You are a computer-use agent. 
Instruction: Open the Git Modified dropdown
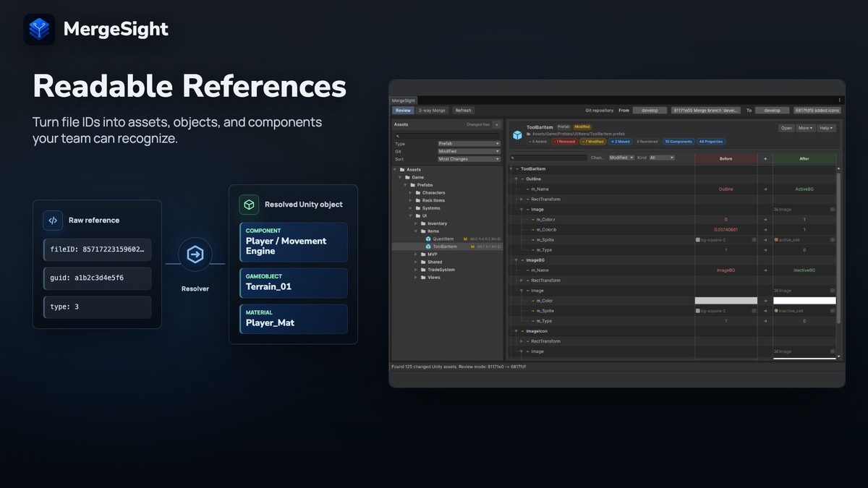coord(469,151)
